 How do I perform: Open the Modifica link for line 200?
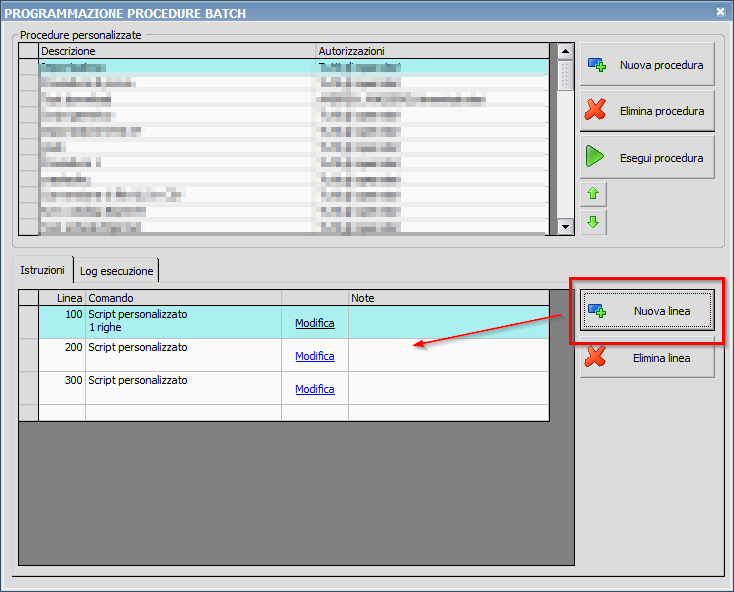pyautogui.click(x=315, y=356)
